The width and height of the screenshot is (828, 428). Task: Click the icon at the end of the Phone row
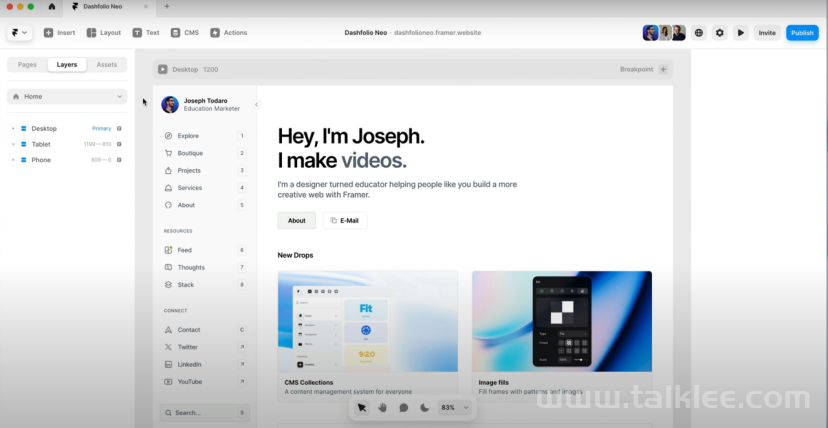point(119,160)
